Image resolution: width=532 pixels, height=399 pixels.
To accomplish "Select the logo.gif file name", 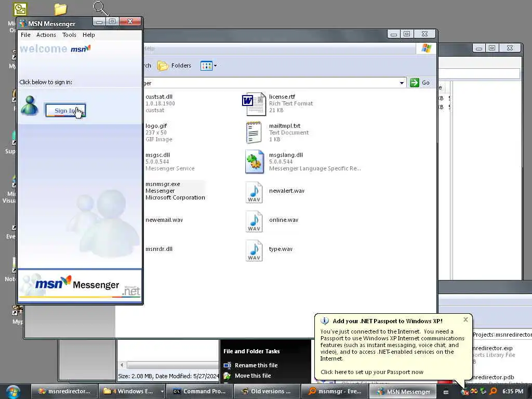I will pos(156,126).
